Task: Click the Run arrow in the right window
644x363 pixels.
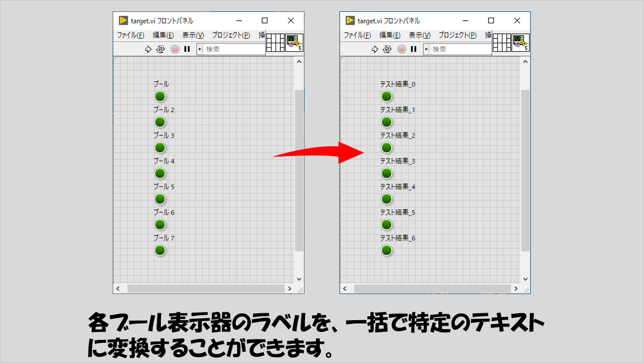Action: pos(375,49)
